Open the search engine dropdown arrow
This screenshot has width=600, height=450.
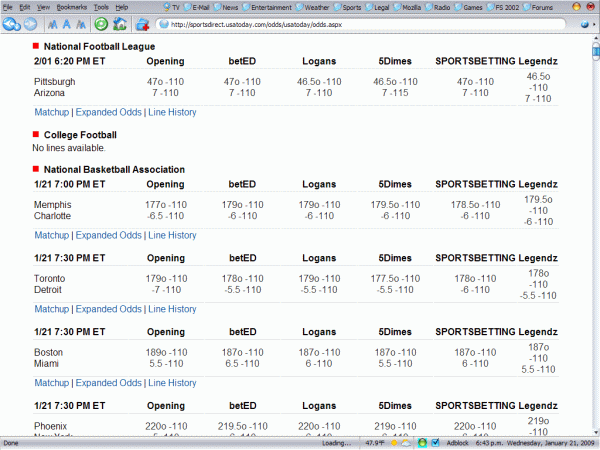point(593,25)
